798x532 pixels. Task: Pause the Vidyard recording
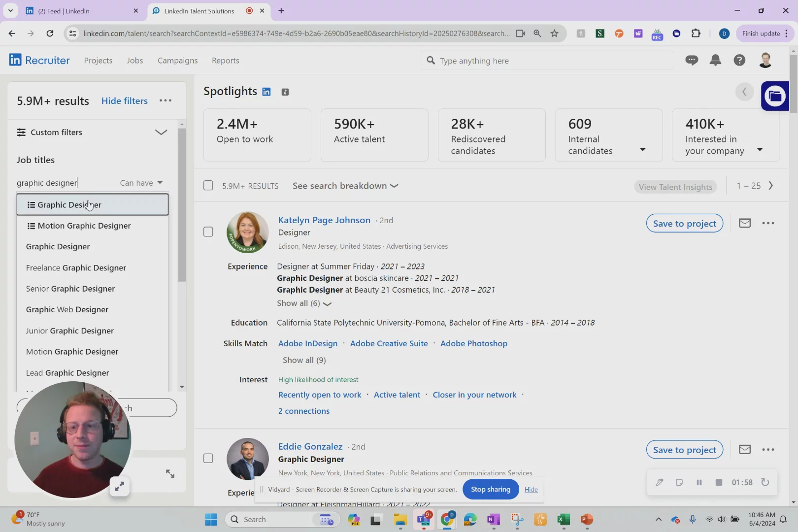click(x=699, y=482)
